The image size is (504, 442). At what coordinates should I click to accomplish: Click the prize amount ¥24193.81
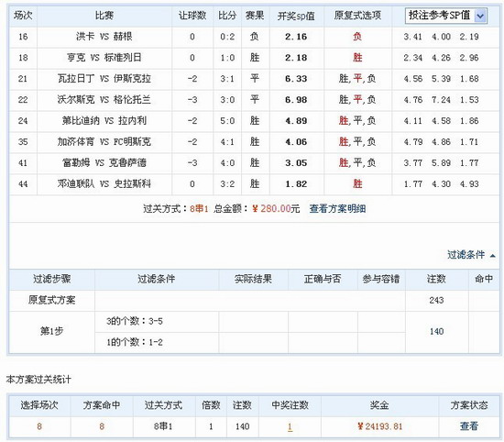[379, 426]
